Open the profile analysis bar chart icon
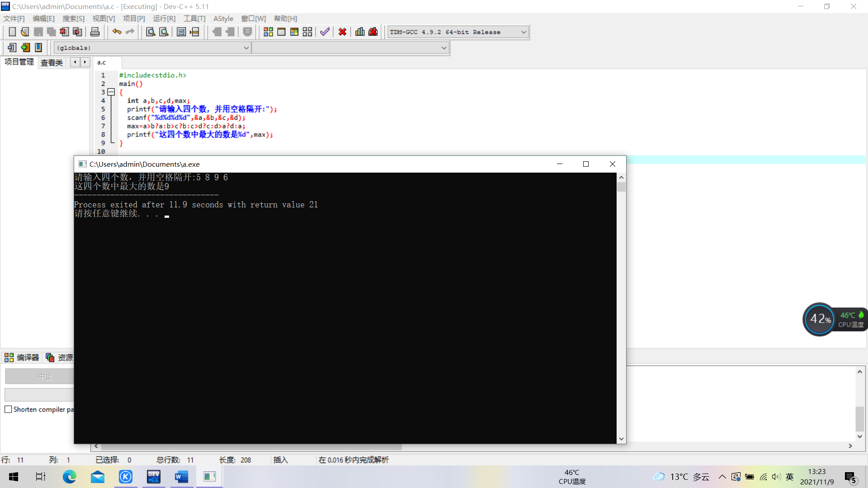Image resolution: width=868 pixels, height=488 pixels. pyautogui.click(x=360, y=32)
